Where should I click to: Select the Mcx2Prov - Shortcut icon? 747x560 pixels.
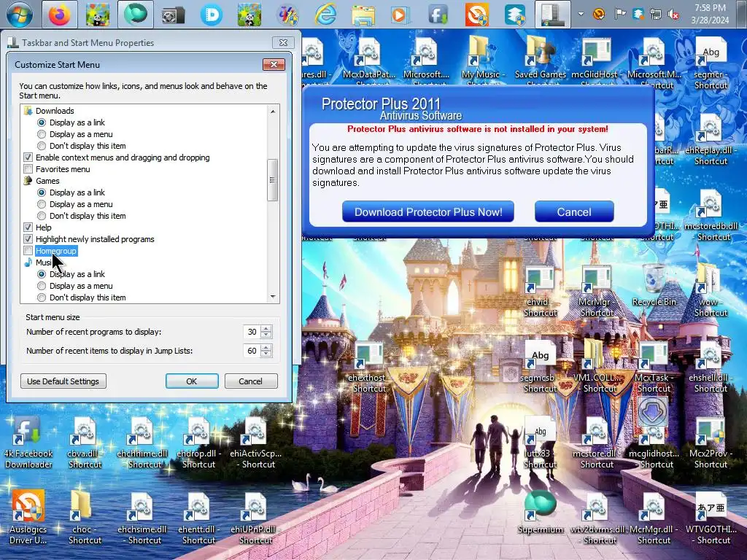(x=711, y=443)
